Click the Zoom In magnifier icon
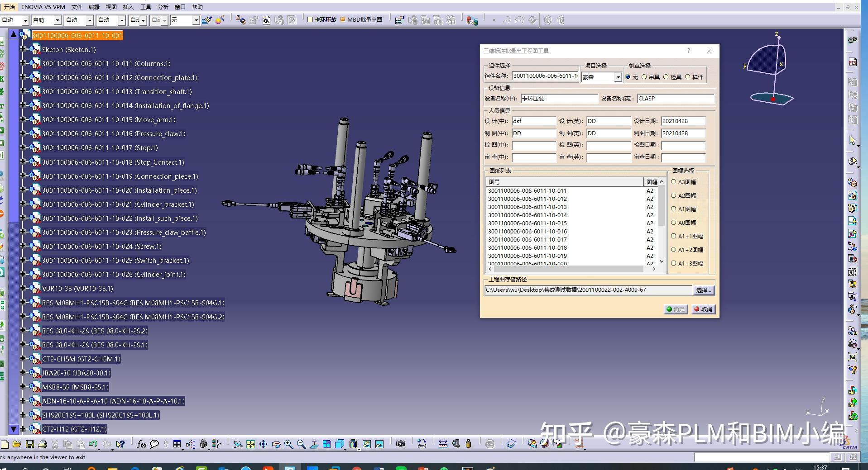Screen dimensions: 868x470 coord(288,444)
